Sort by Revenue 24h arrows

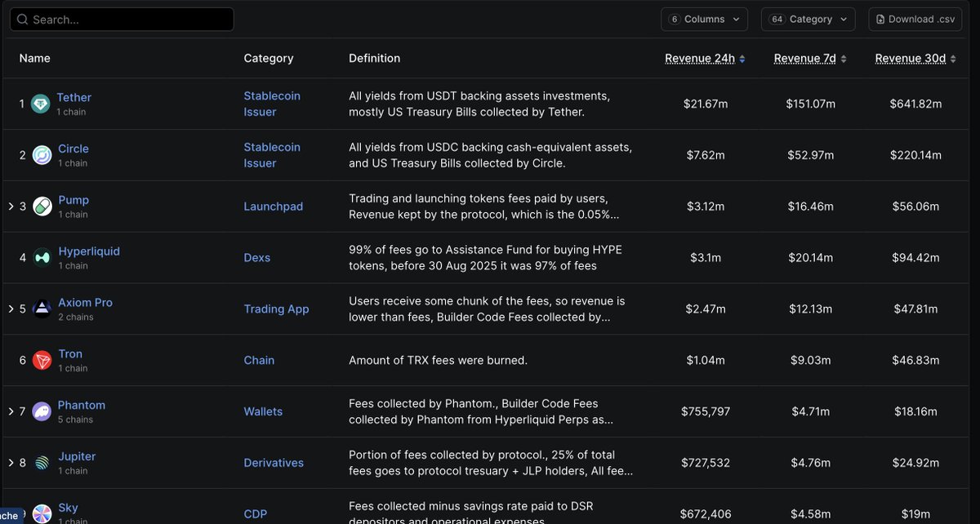click(x=742, y=59)
